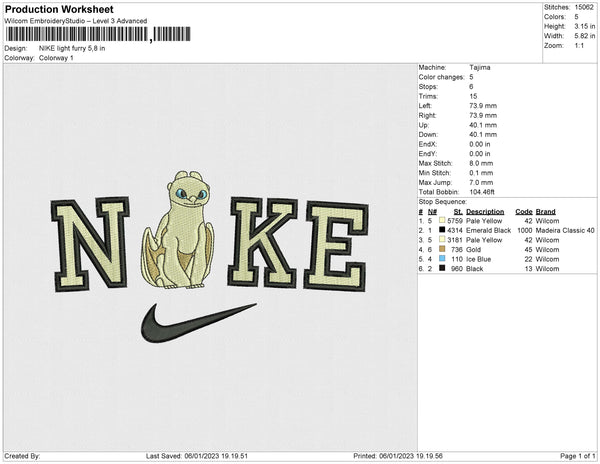600x464 pixels.
Task: Click the 'Production Worksheet' title
Action: pyautogui.click(x=59, y=10)
